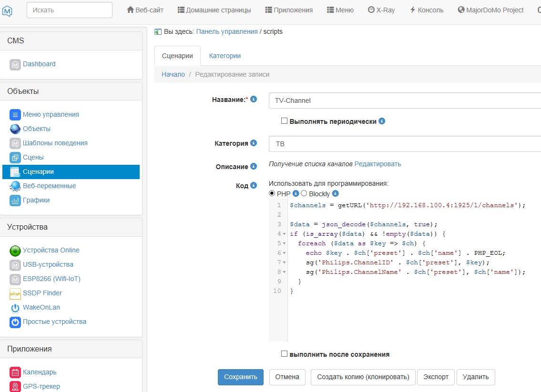541x392 pixels.
Task: Open the GPS tracker icon
Action: [15, 387]
